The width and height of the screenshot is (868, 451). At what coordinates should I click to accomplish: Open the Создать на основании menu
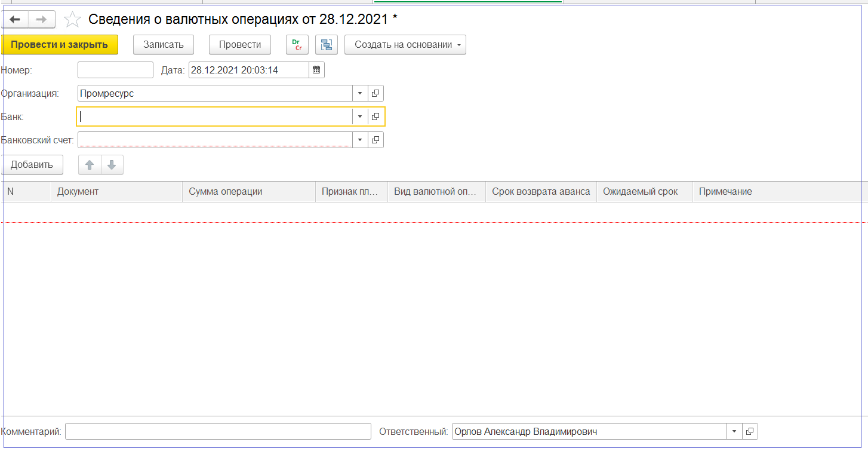coord(405,45)
